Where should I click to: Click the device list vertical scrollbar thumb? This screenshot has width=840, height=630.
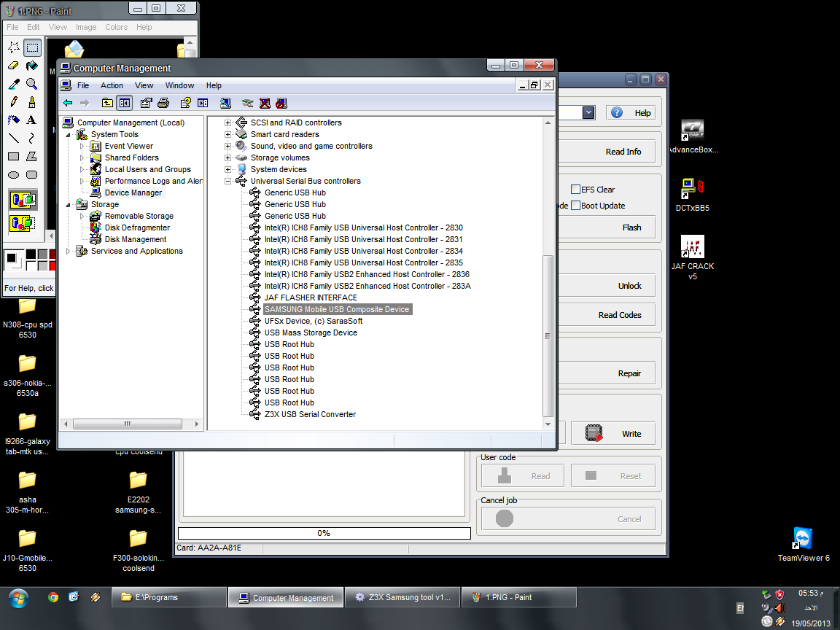tap(548, 336)
